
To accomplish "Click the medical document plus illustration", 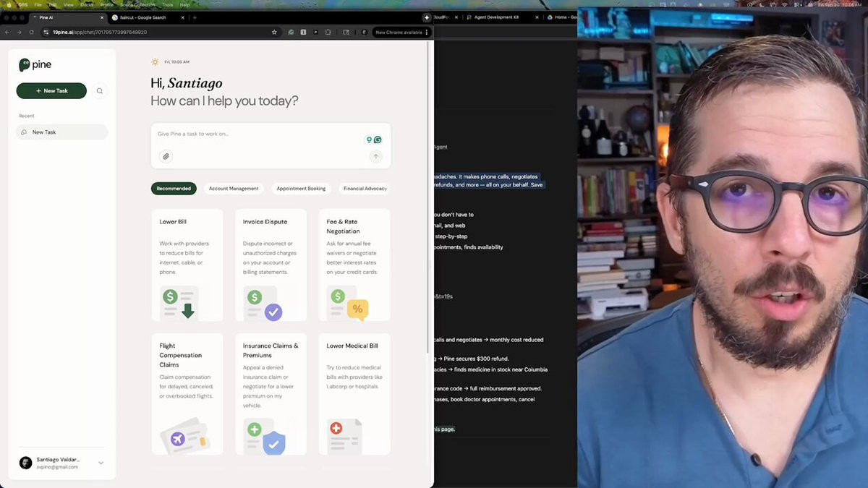I will pyautogui.click(x=344, y=437).
